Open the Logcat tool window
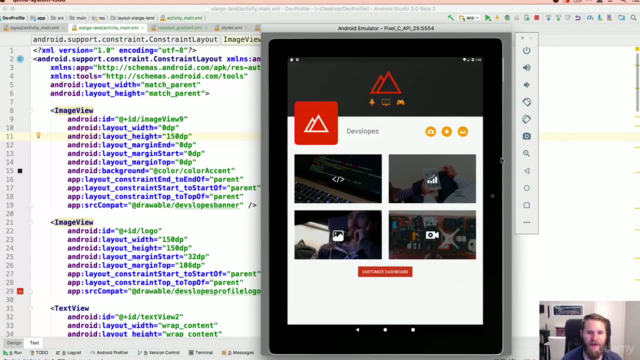 (69, 353)
